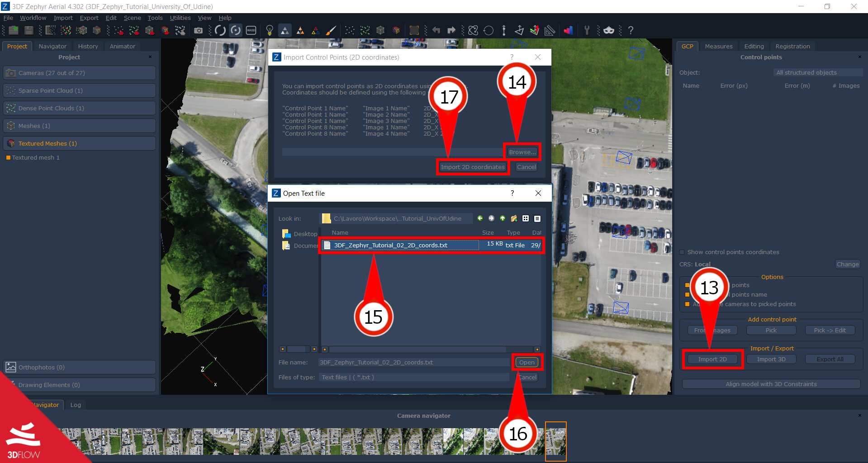Screen dimensions: 868x463
Task: Open the All structured objects dropdown
Action: [817, 72]
